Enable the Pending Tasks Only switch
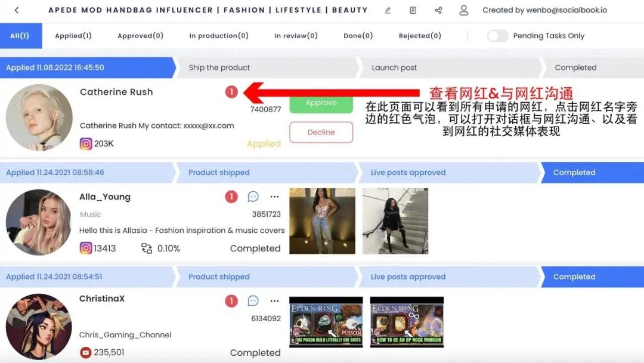 pos(498,36)
